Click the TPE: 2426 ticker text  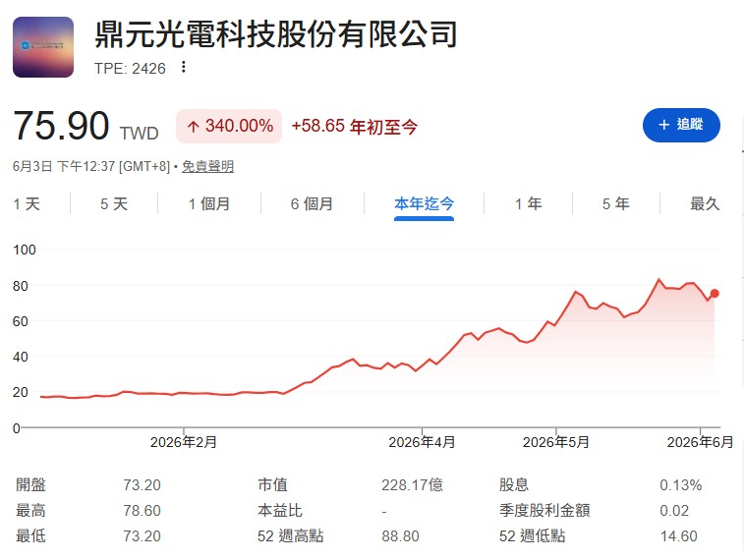(130, 69)
